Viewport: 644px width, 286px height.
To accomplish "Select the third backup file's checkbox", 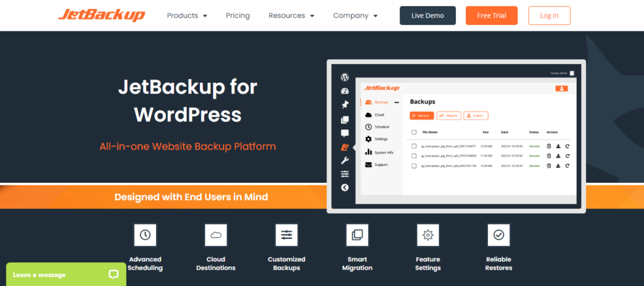I will click(x=414, y=166).
